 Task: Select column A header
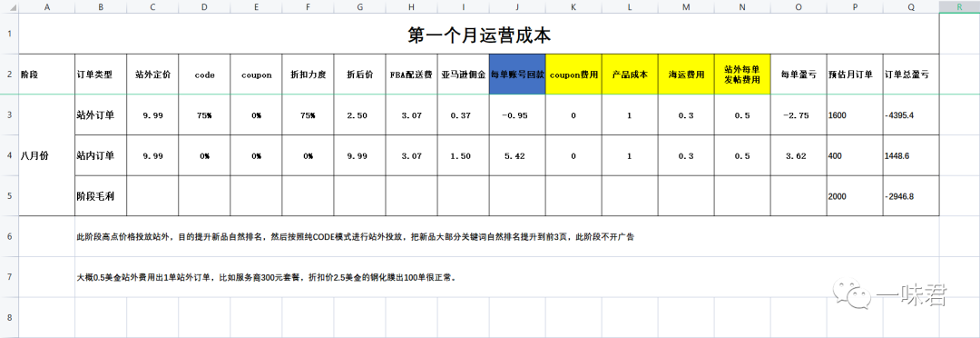tap(47, 5)
